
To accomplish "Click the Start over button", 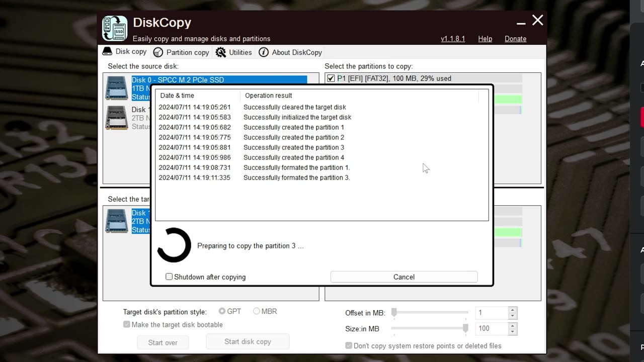I will pos(163,342).
